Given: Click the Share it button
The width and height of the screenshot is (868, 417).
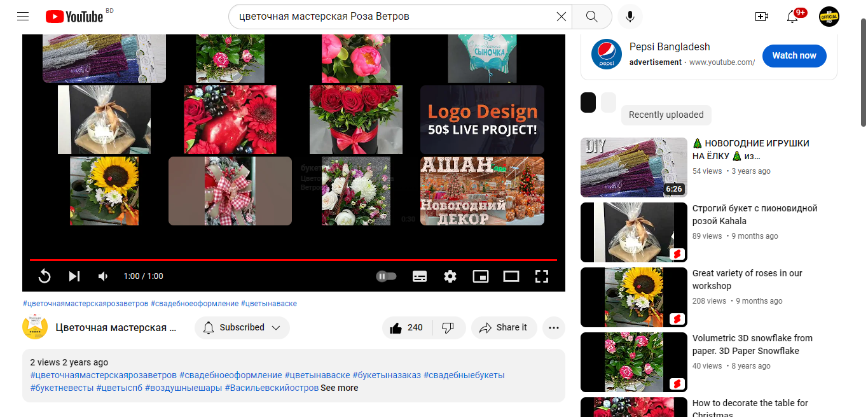Looking at the screenshot, I should tap(504, 328).
